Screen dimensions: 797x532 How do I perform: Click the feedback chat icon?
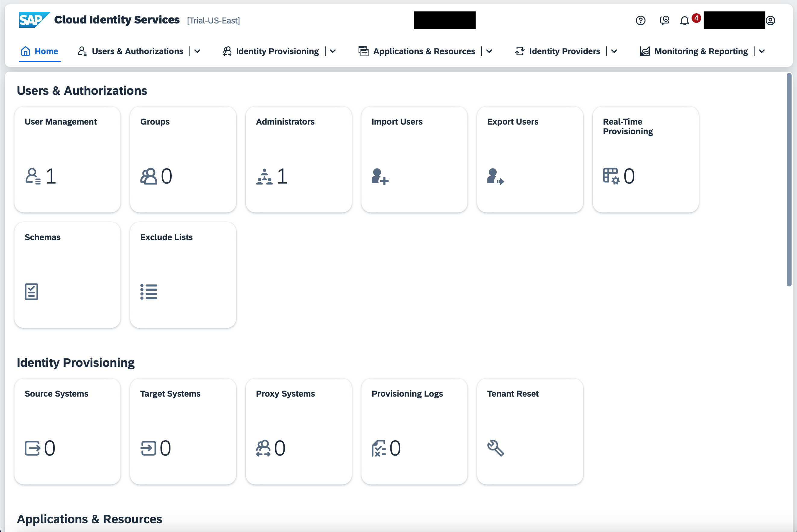pos(664,21)
